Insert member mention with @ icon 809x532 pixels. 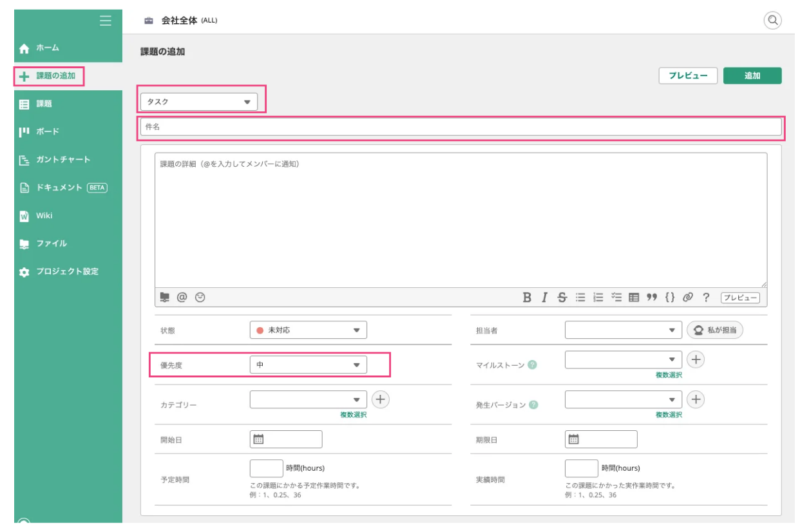pyautogui.click(x=182, y=297)
